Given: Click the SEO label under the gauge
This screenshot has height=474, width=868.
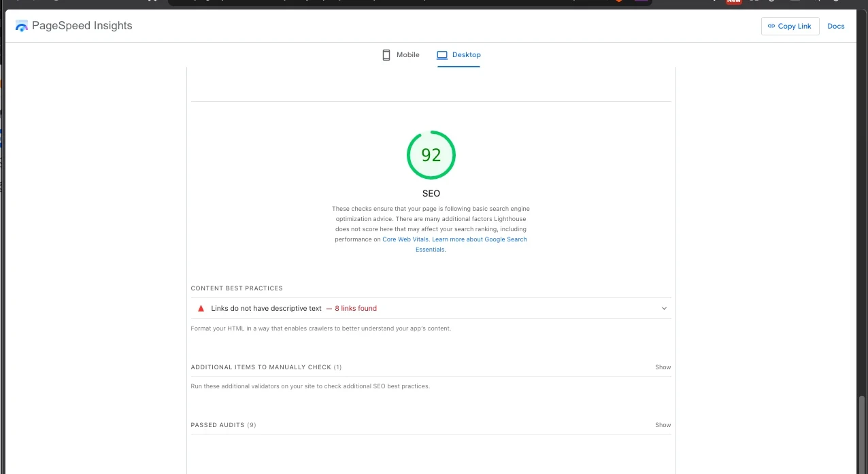Looking at the screenshot, I should [431, 194].
